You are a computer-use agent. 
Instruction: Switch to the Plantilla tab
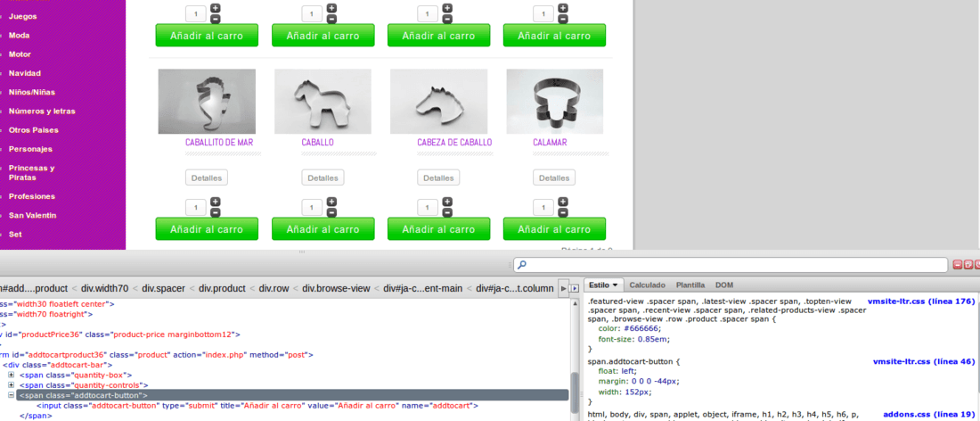click(690, 285)
